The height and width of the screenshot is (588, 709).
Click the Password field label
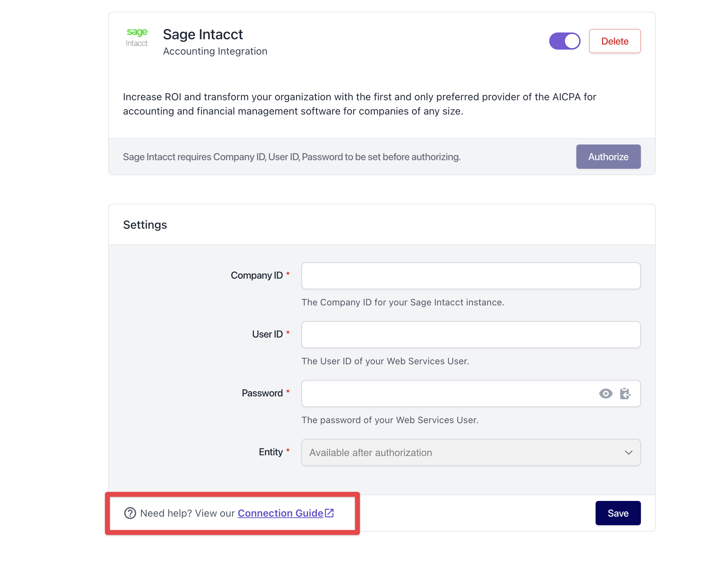(262, 393)
